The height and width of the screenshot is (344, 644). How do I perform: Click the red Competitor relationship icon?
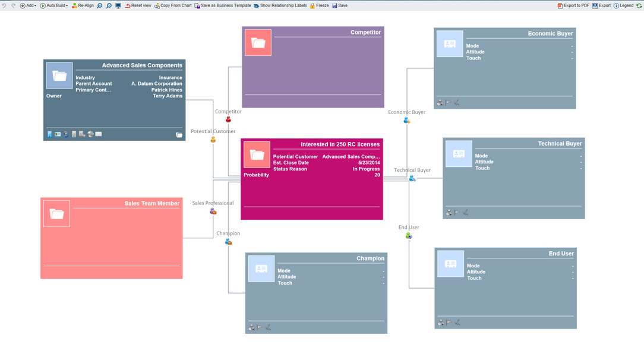[x=228, y=119]
